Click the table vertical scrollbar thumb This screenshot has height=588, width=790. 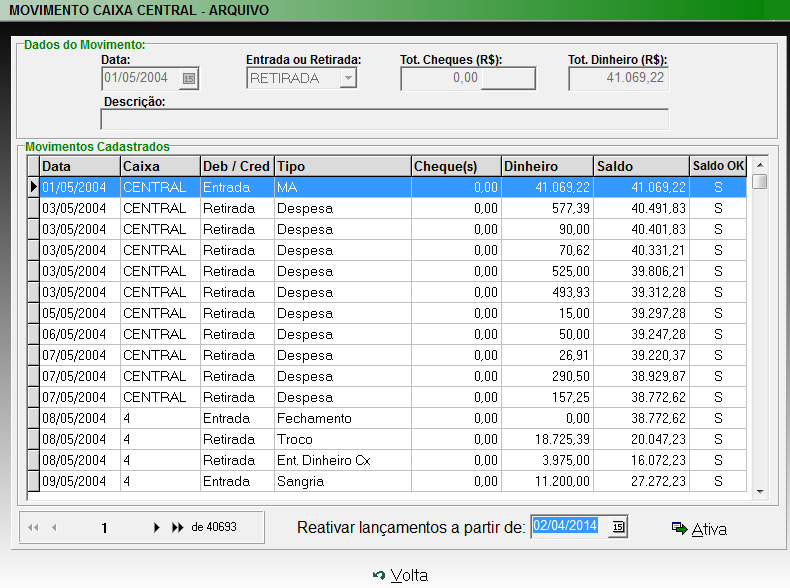pyautogui.click(x=760, y=181)
